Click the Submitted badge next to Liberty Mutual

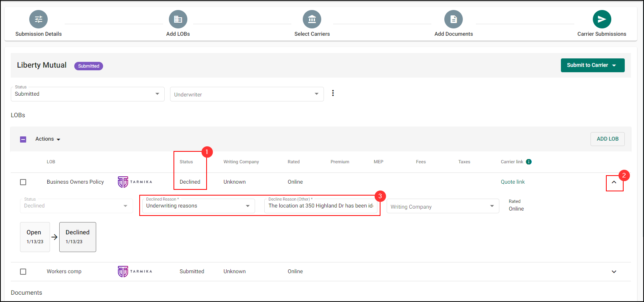coord(88,66)
